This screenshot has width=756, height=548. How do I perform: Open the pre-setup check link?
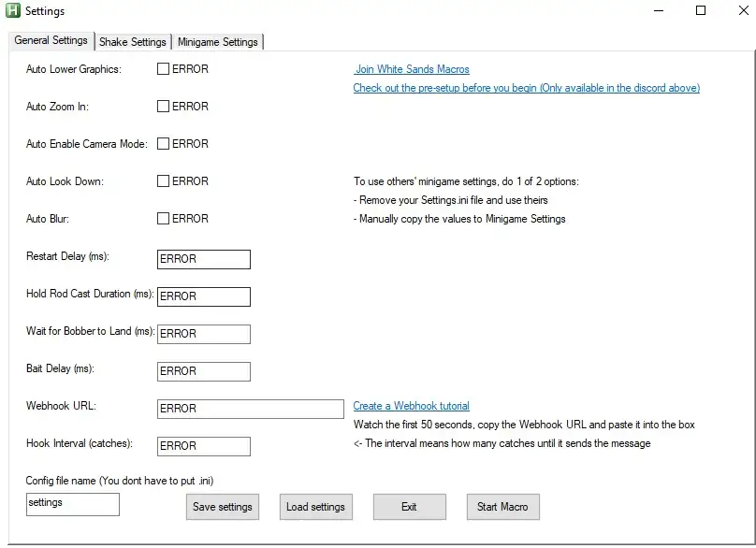526,88
